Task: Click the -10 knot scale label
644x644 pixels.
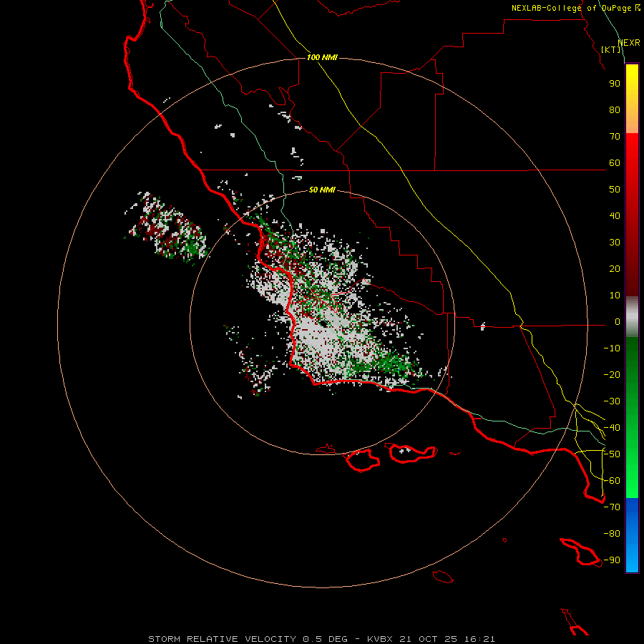Action: 612,348
